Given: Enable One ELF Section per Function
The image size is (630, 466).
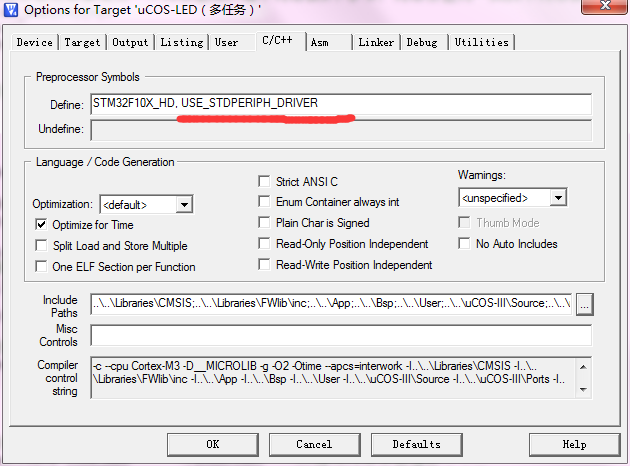Looking at the screenshot, I should [x=42, y=267].
